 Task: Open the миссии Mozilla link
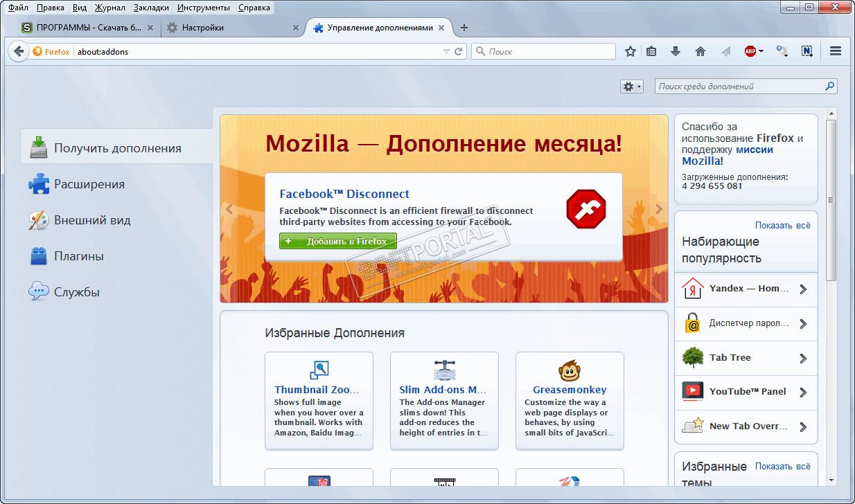(x=728, y=154)
